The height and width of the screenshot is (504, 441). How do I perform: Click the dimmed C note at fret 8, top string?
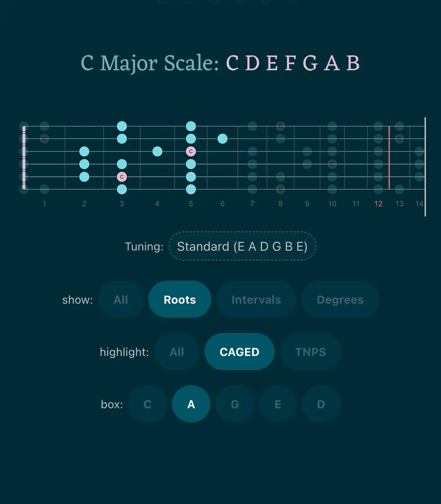pyautogui.click(x=280, y=125)
